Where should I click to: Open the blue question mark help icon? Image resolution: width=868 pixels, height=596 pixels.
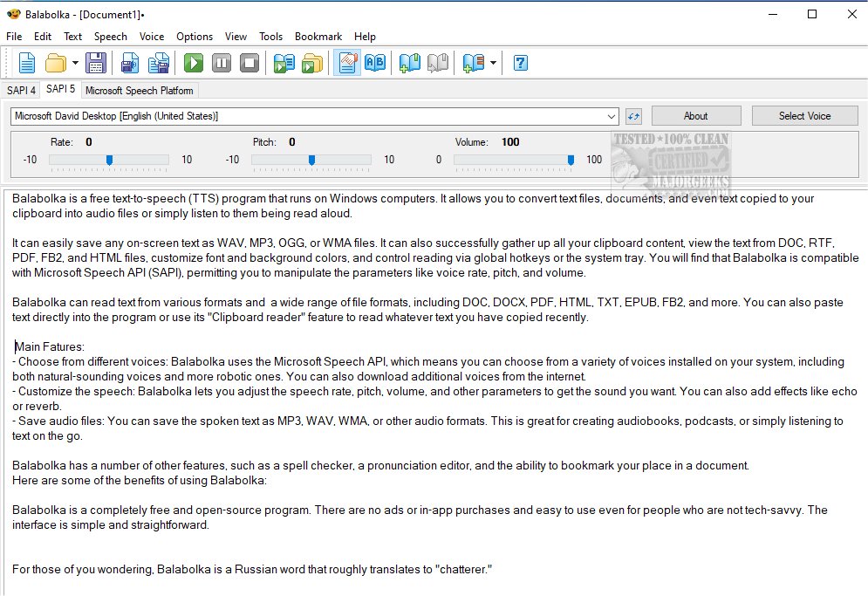521,63
